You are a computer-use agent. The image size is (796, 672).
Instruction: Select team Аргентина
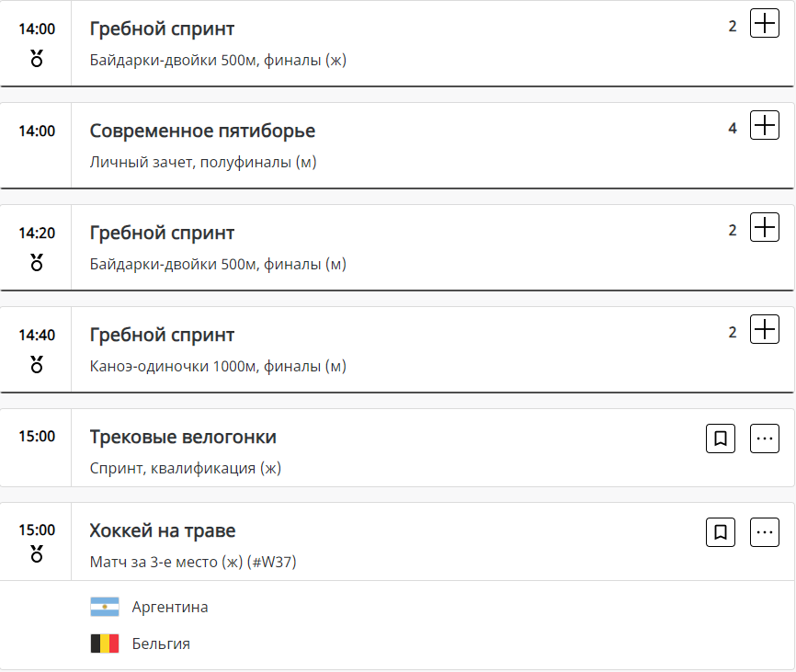170,607
